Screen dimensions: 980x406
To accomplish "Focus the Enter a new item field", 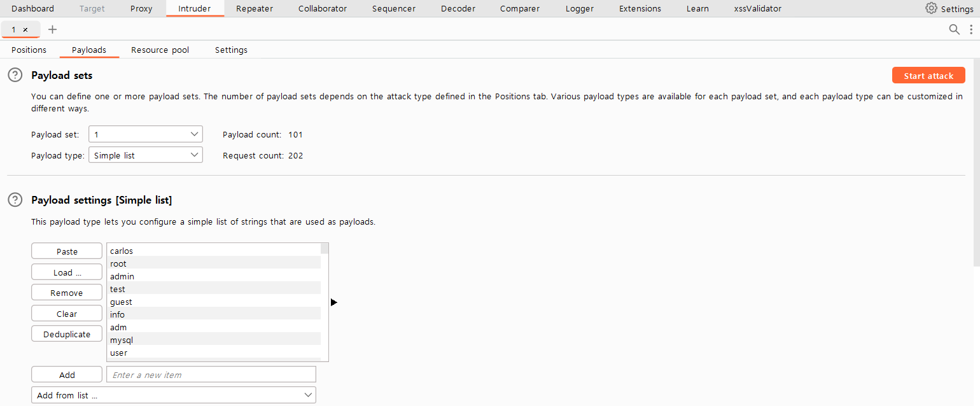I will pyautogui.click(x=211, y=375).
